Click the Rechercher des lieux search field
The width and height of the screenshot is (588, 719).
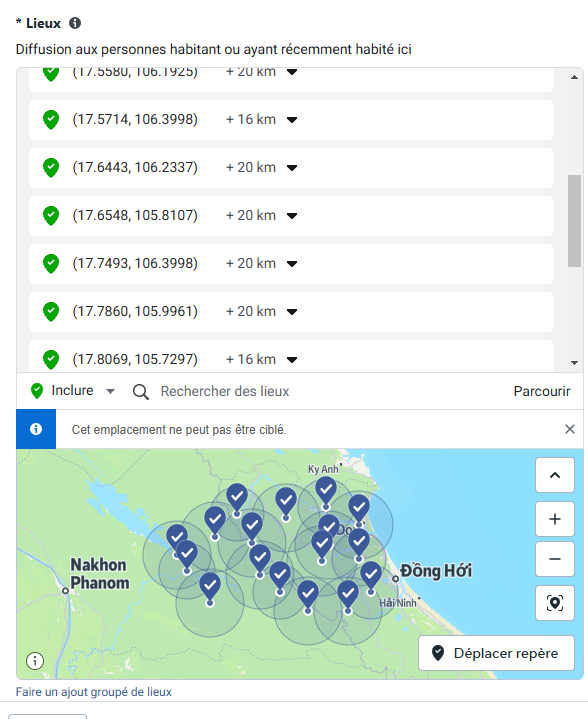pos(321,391)
